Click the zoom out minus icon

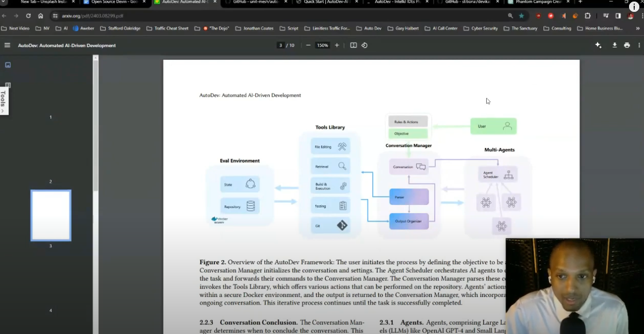click(308, 45)
